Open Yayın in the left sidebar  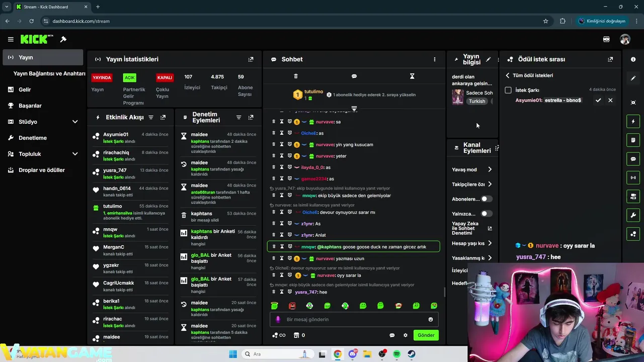(x=43, y=57)
